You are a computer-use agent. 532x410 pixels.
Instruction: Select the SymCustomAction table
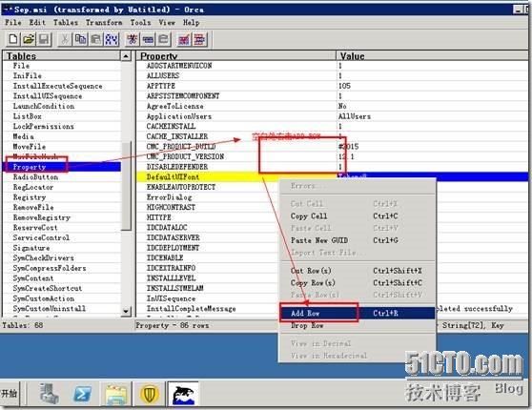point(62,298)
